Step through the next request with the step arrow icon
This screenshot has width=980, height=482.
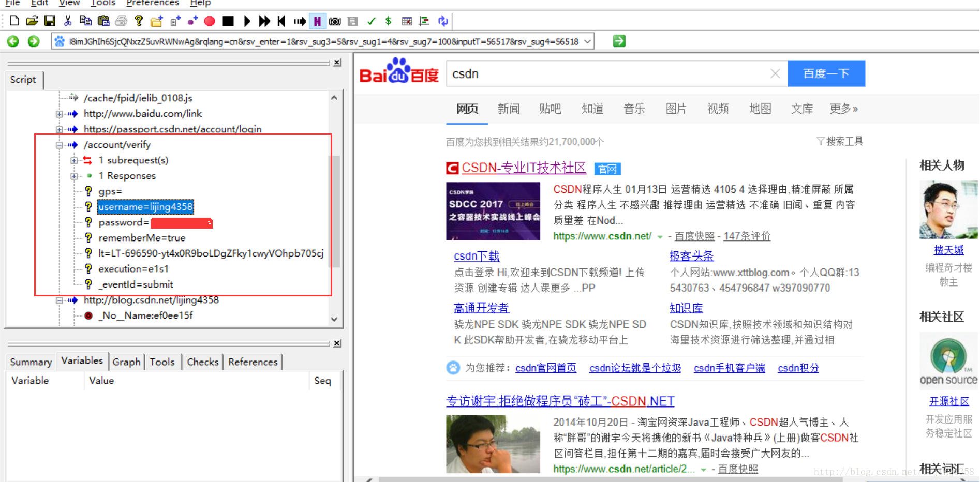[x=300, y=21]
